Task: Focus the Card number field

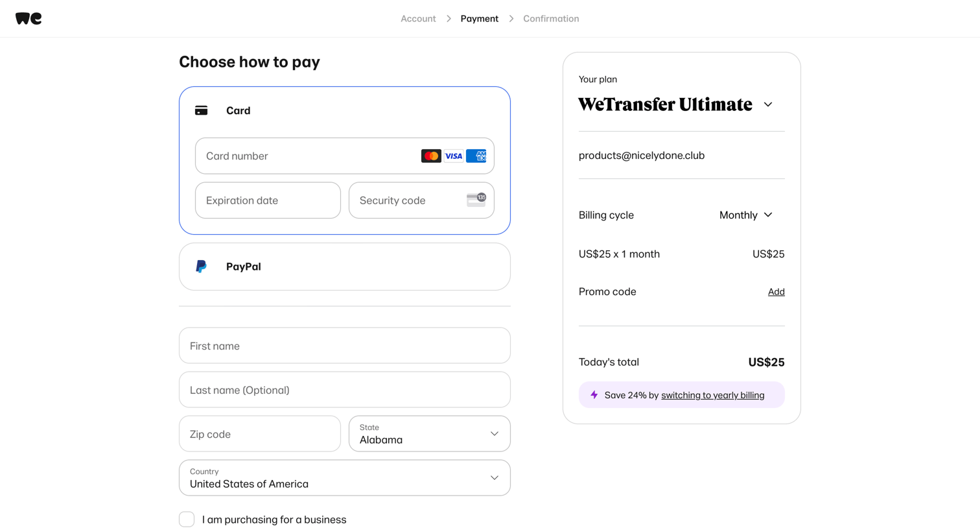Action: pos(345,156)
